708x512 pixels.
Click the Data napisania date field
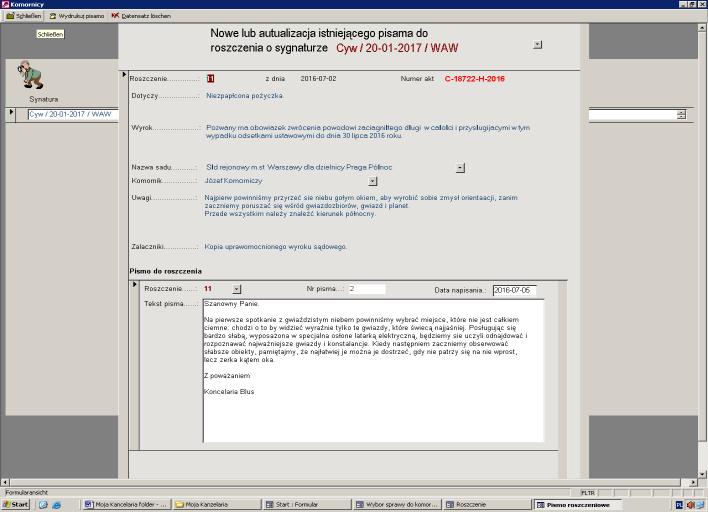click(x=514, y=290)
